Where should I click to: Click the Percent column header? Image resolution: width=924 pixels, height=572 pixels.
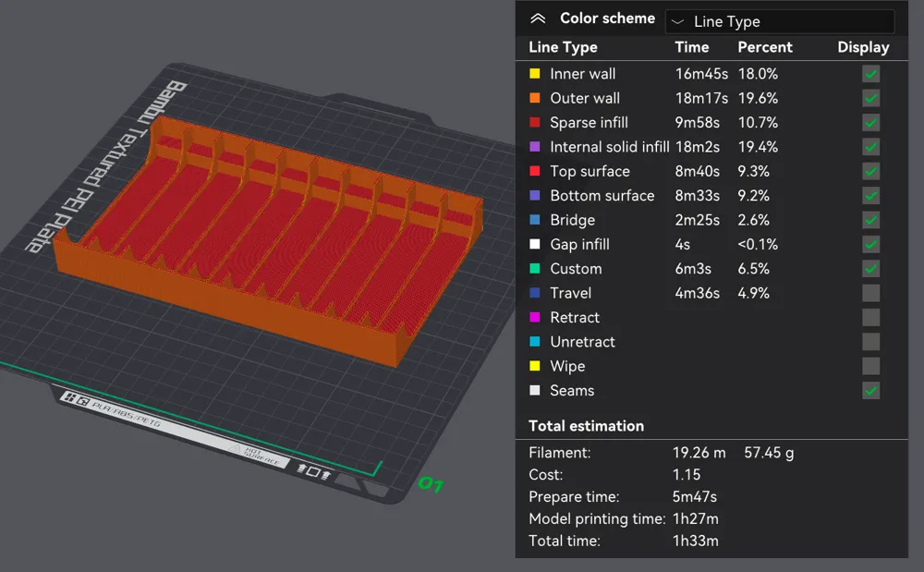click(x=765, y=47)
